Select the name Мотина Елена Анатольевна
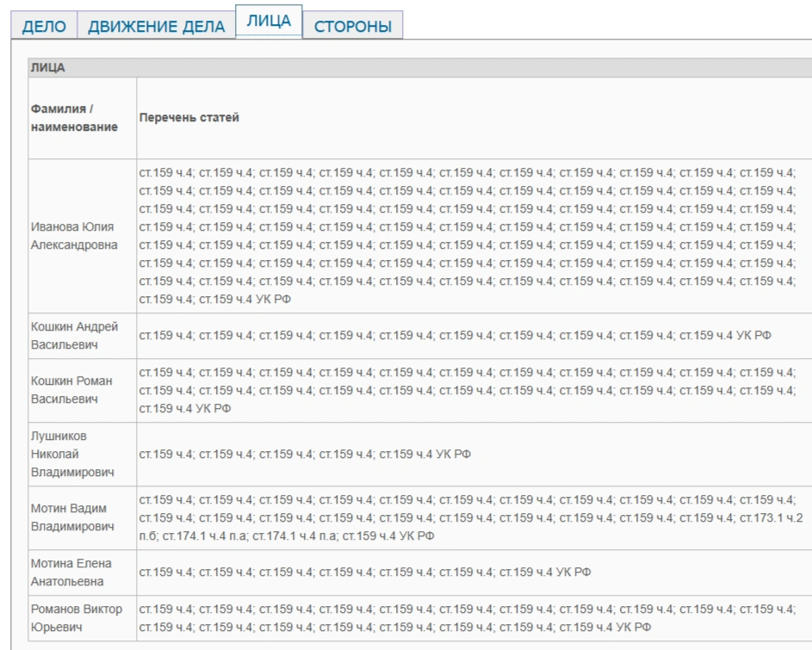812x650 pixels. (71, 573)
